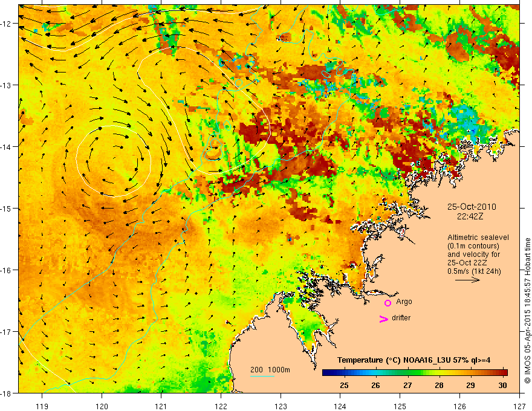The width and height of the screenshot is (532, 411).
Task: Click the 0.5m/s velocity scale arrow
Action: 467,280
